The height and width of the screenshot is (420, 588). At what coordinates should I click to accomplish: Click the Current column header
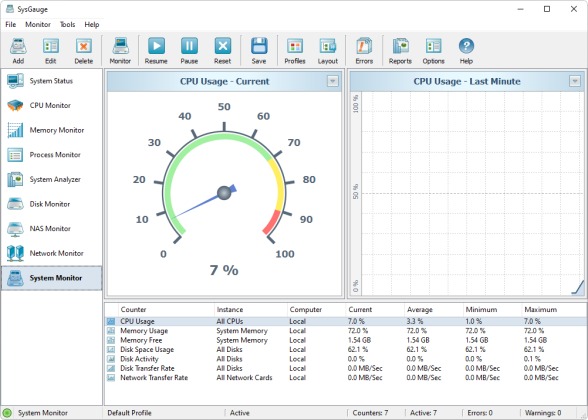click(375, 310)
